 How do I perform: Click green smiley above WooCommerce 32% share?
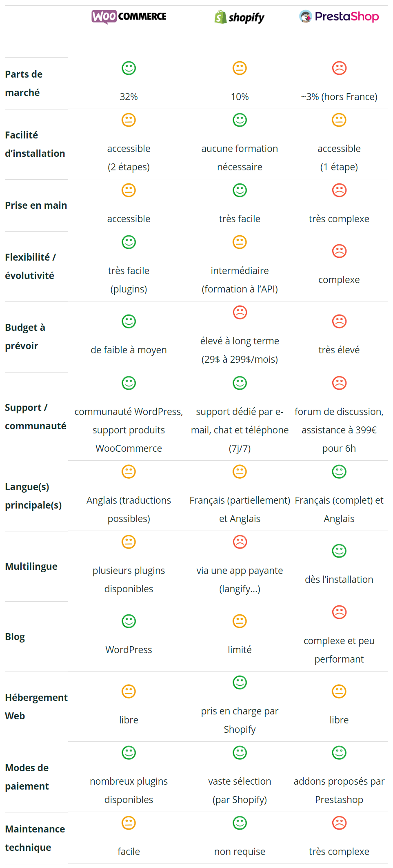click(x=129, y=68)
